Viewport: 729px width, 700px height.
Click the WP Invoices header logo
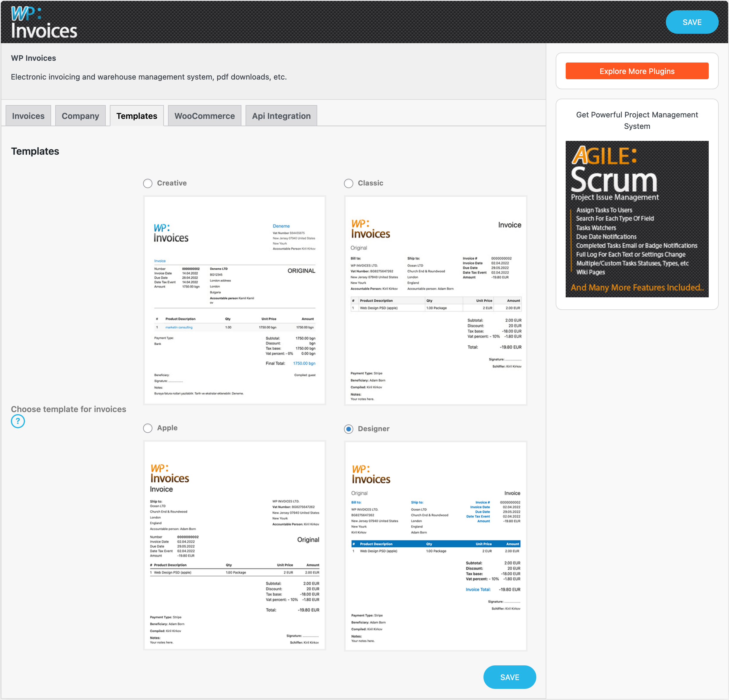(x=44, y=22)
